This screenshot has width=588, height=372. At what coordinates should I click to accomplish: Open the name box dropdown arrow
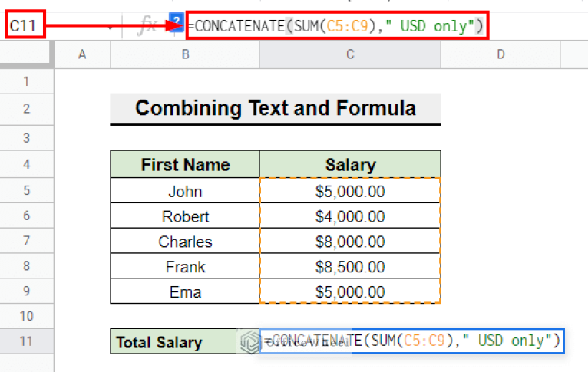pyautogui.click(x=111, y=28)
